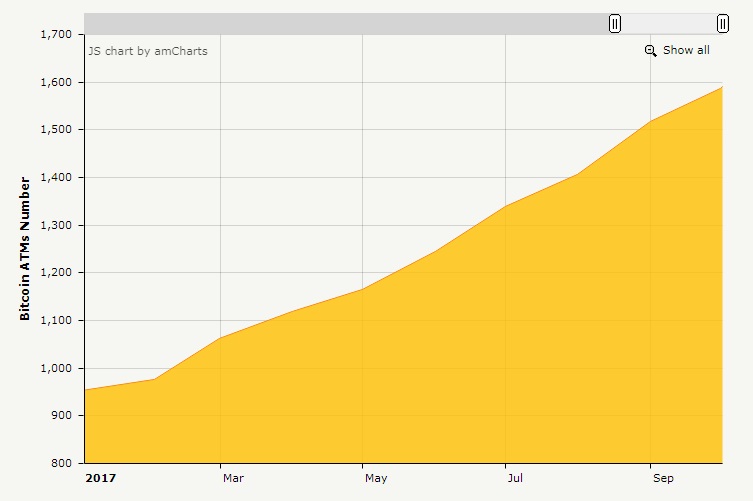Viewport: 753px width, 501px height.
Task: Click the Jul axis label
Action: (x=515, y=478)
